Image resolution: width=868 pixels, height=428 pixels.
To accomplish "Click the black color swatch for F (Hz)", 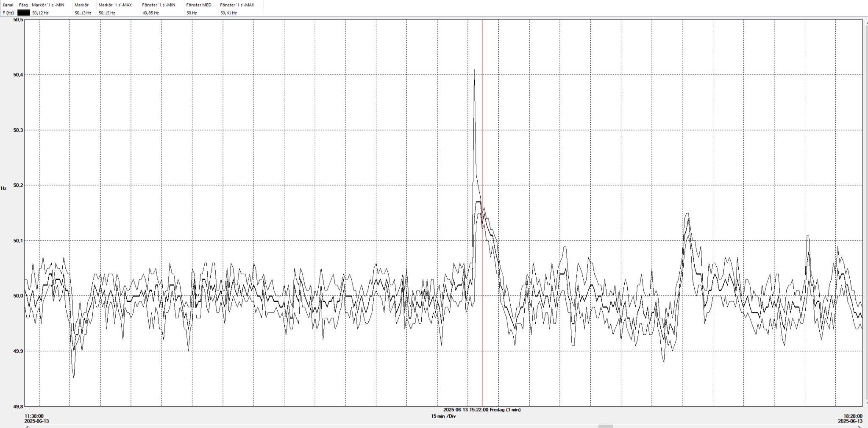I will [23, 13].
